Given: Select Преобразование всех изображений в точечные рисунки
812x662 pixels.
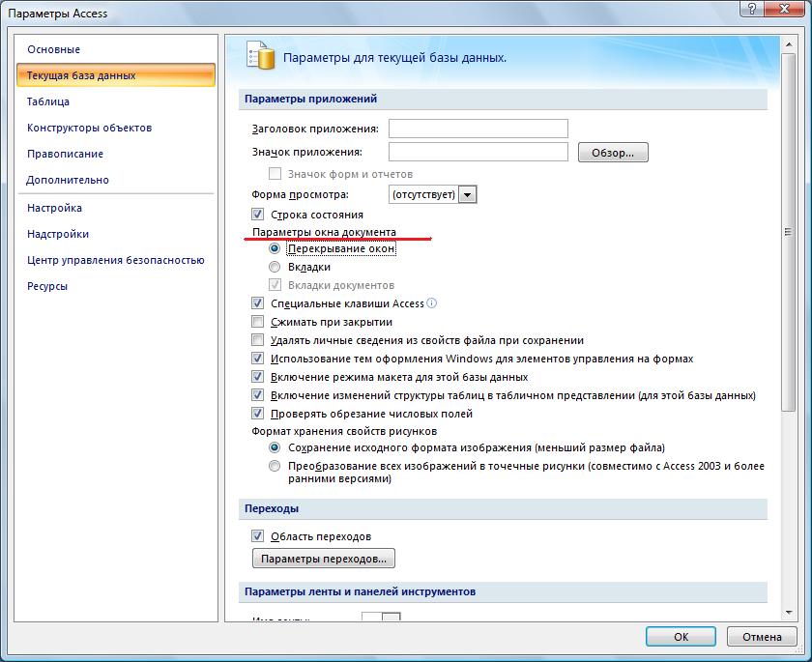Looking at the screenshot, I should (x=275, y=466).
